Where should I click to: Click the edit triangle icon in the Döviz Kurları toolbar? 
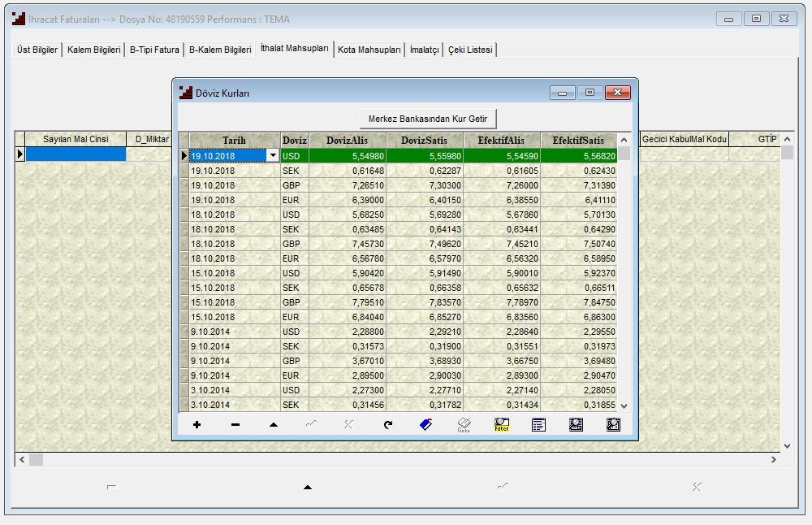click(x=273, y=424)
